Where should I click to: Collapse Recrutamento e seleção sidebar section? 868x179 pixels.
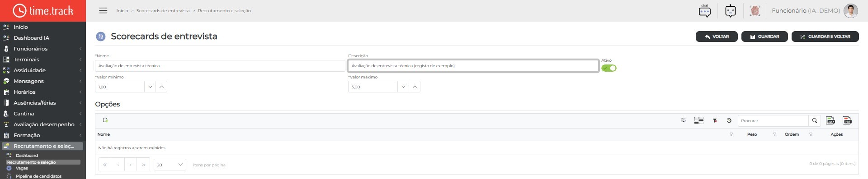42,146
